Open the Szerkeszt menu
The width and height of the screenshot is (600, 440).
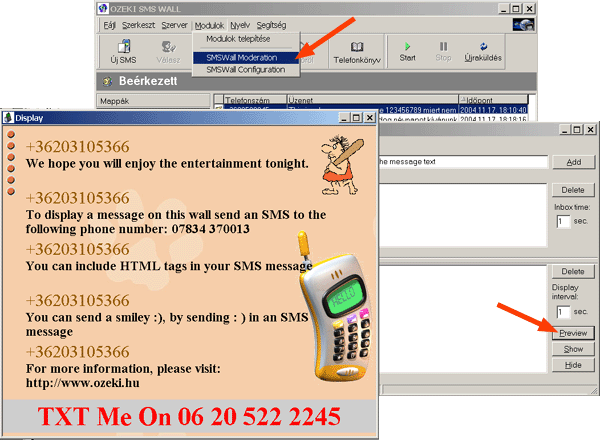[138, 25]
